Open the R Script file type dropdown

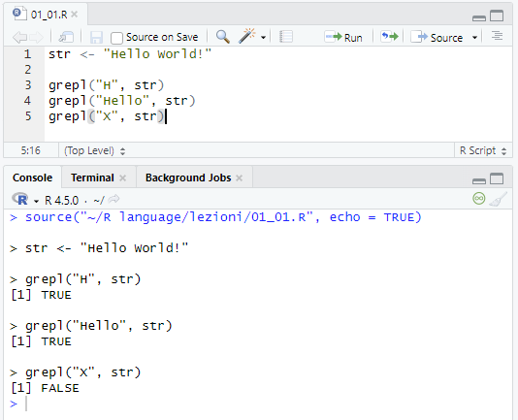tap(483, 150)
